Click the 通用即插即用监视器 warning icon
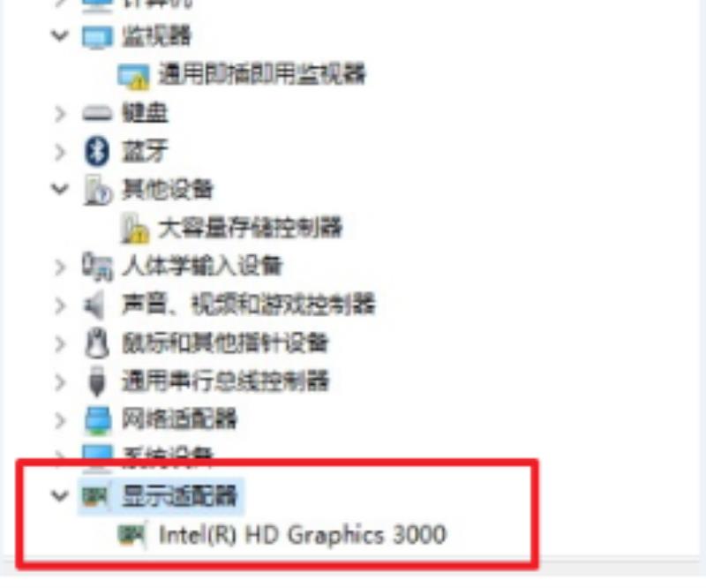Viewport: 706px width, 588px height. tap(133, 76)
